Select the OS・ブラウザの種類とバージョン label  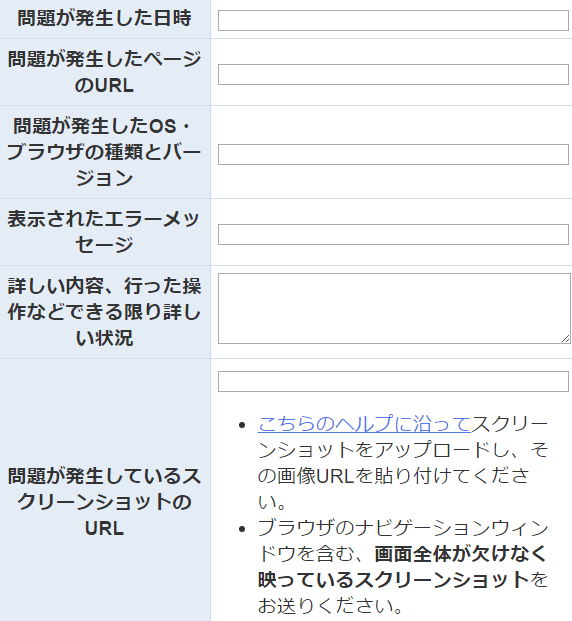pyautogui.click(x=105, y=152)
